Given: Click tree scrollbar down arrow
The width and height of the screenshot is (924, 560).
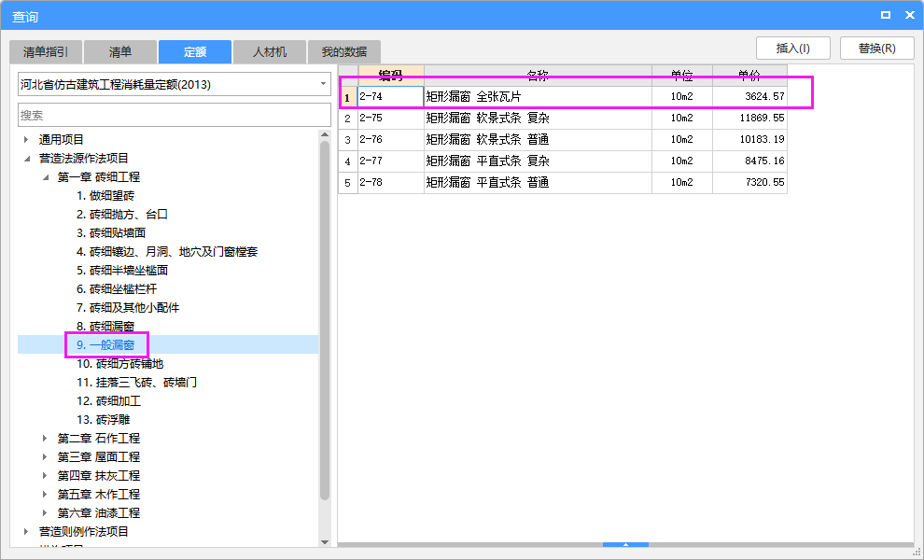Looking at the screenshot, I should 325,541.
